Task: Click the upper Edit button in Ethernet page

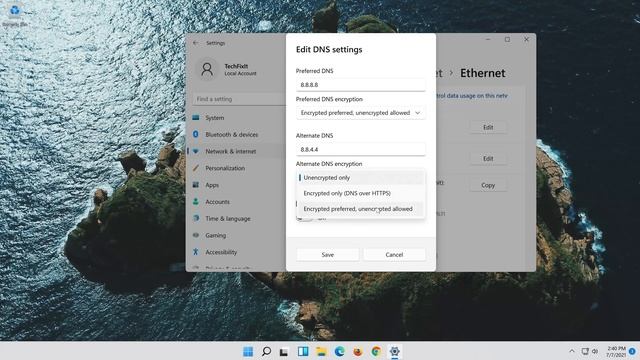Action: pyautogui.click(x=488, y=127)
